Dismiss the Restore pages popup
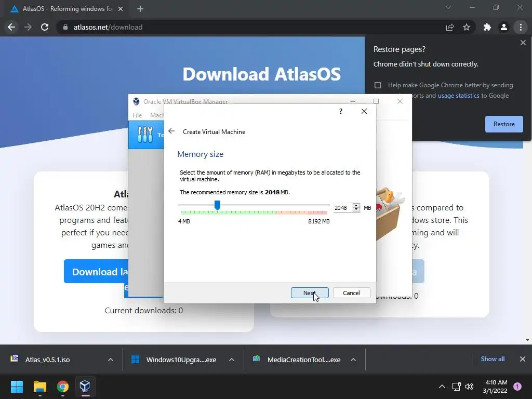This screenshot has height=399, width=532. click(523, 43)
